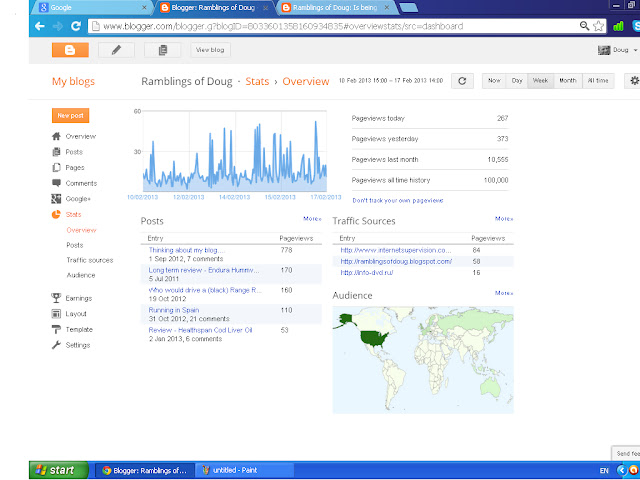
Task: Open the Doug account dropdown
Action: tap(618, 50)
